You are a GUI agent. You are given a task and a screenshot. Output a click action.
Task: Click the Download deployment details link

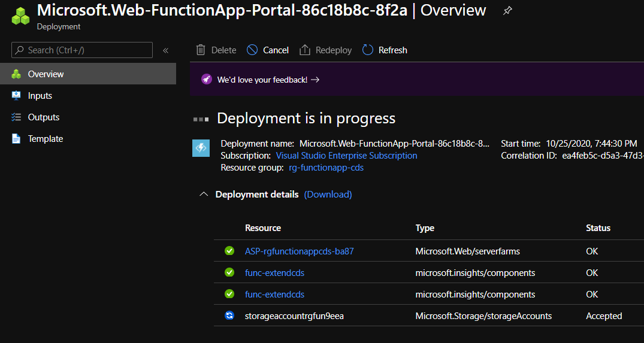[328, 195]
